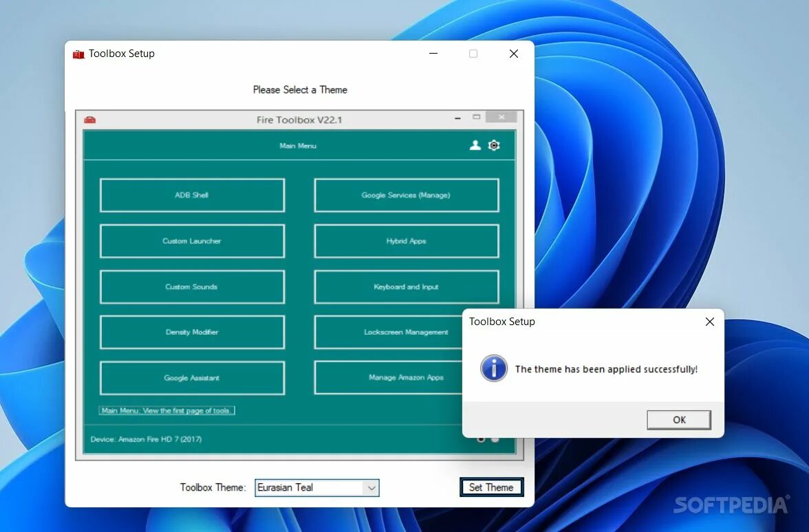Image resolution: width=809 pixels, height=532 pixels.
Task: Click the Fire Toolbox V22.1 preview title
Action: coord(299,120)
